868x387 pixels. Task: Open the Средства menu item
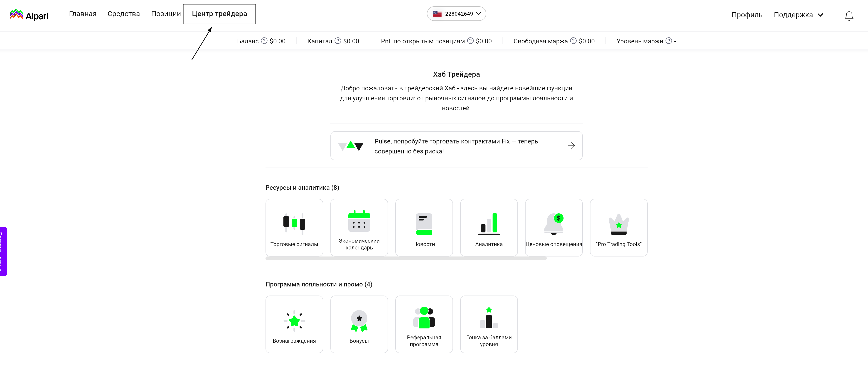point(123,14)
